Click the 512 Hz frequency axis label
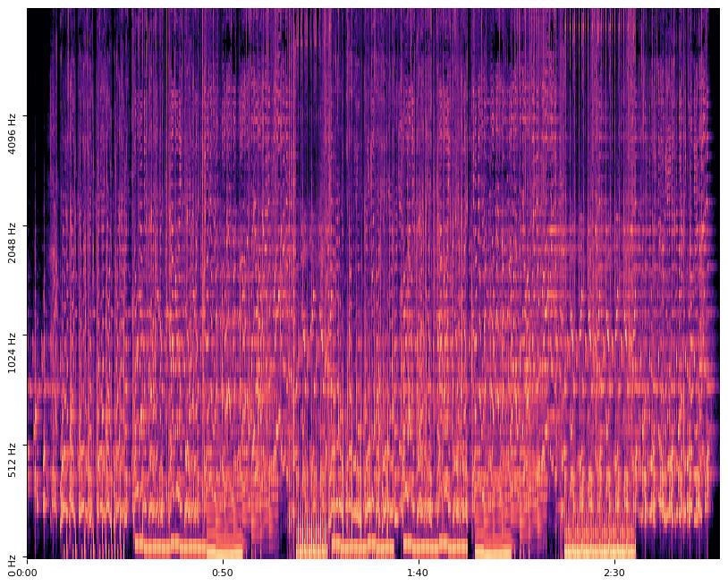 (x=12, y=460)
